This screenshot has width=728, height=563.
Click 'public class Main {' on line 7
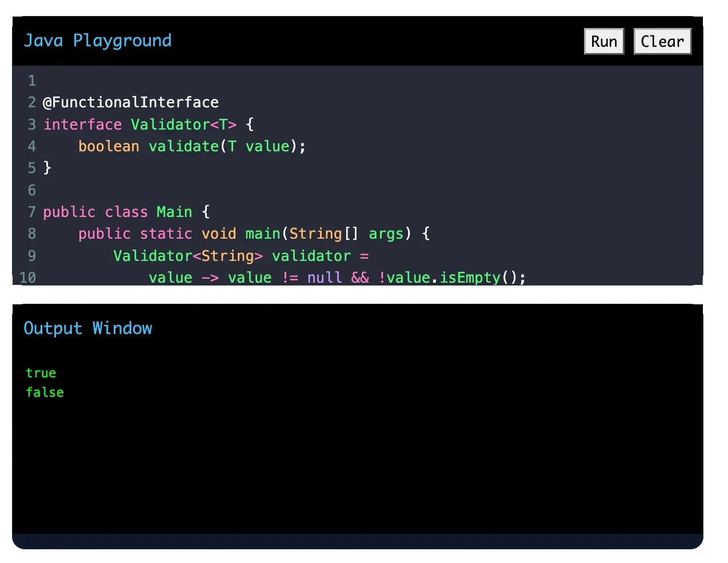pyautogui.click(x=127, y=212)
